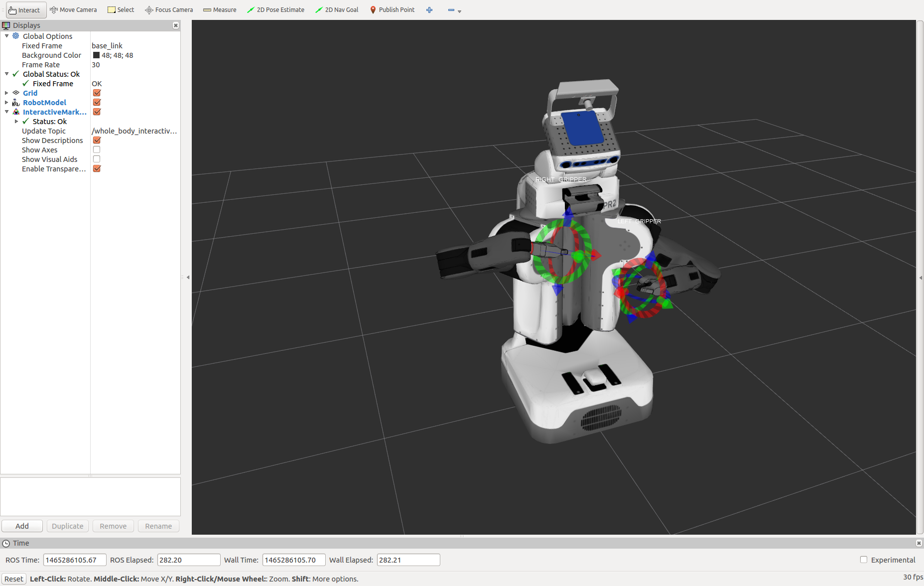Disable the RobotModel display checkbox

point(97,102)
